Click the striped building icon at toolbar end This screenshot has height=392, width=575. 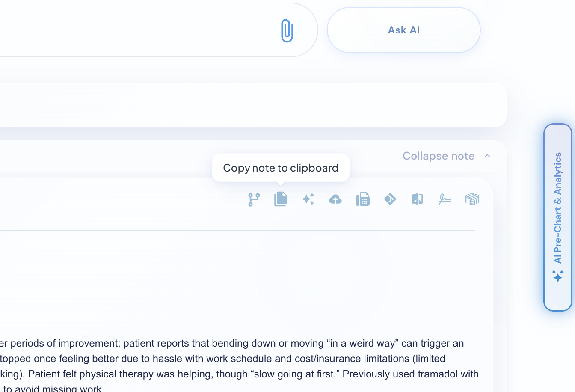472,199
